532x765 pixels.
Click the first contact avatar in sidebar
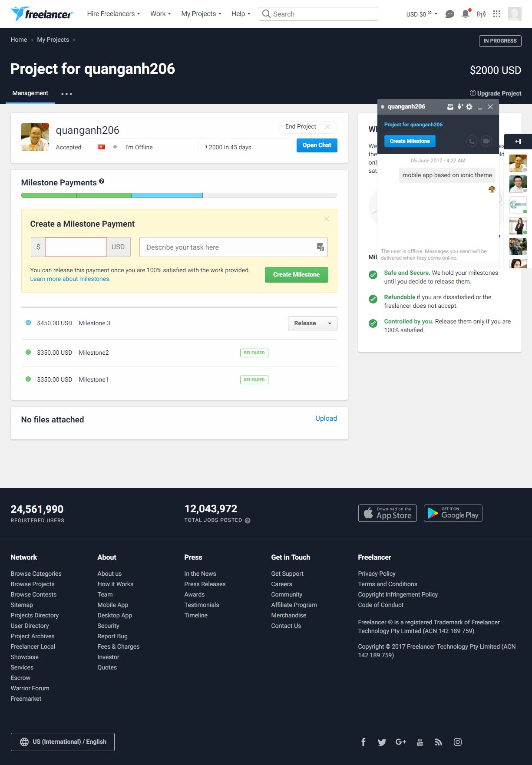point(518,163)
